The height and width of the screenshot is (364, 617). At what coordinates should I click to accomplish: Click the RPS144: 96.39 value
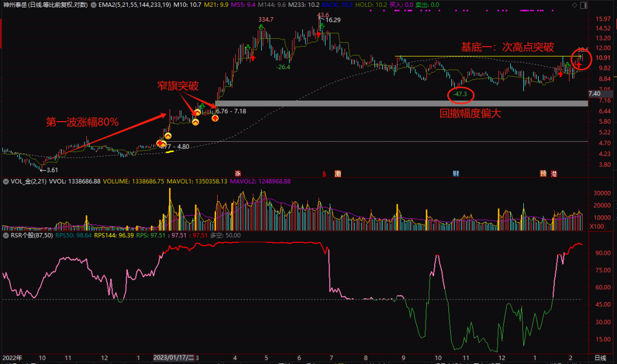point(114,235)
